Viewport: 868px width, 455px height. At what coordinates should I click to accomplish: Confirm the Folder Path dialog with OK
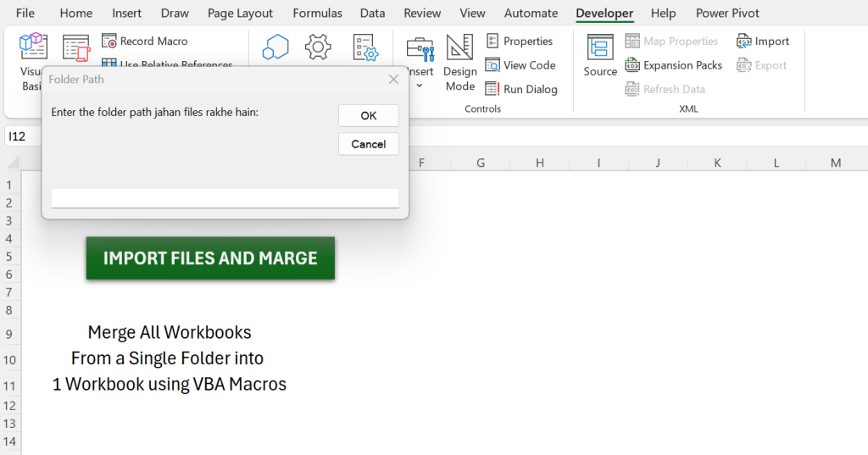[369, 116]
